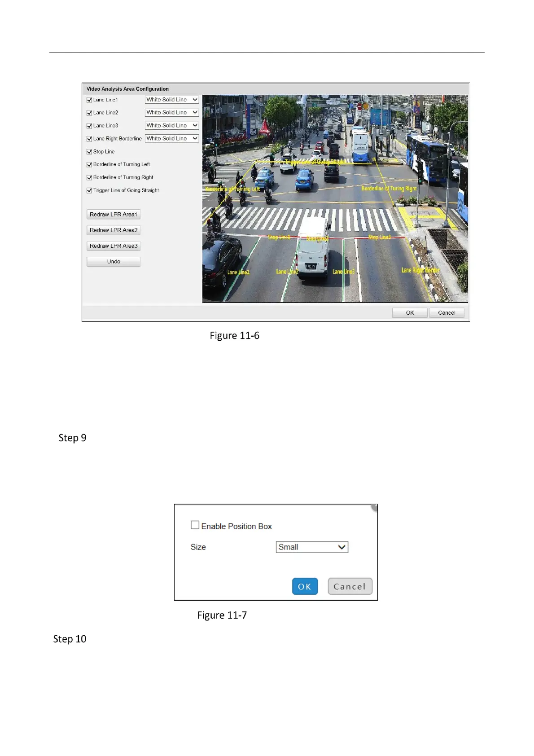
Task: Click the 'Step 9' heading
Action: [x=72, y=438]
